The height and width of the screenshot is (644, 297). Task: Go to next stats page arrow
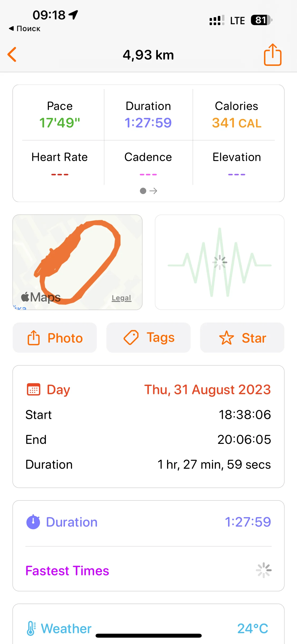coord(153,191)
